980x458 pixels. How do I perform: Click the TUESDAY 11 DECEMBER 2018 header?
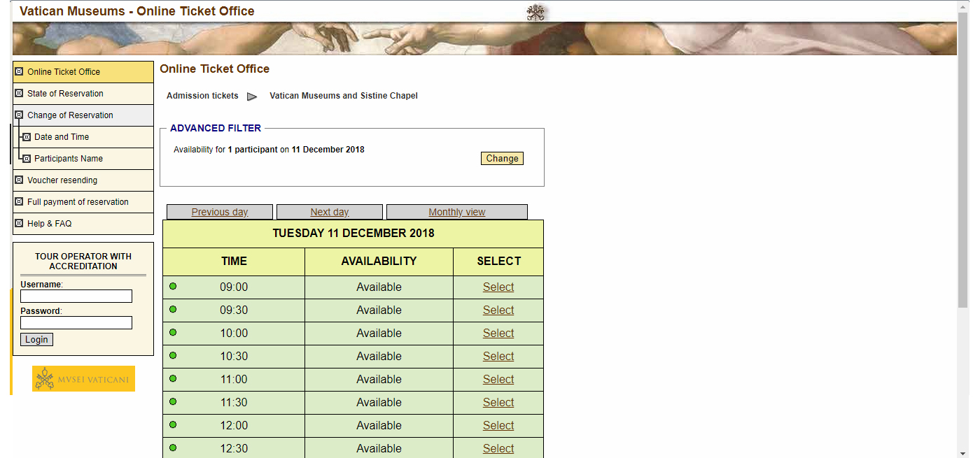tap(353, 234)
